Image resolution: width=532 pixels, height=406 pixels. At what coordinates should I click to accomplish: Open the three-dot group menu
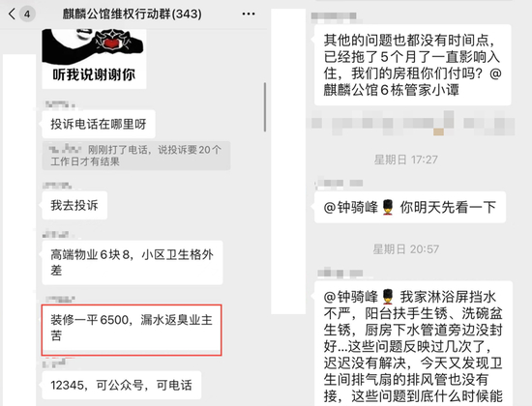[x=249, y=14]
